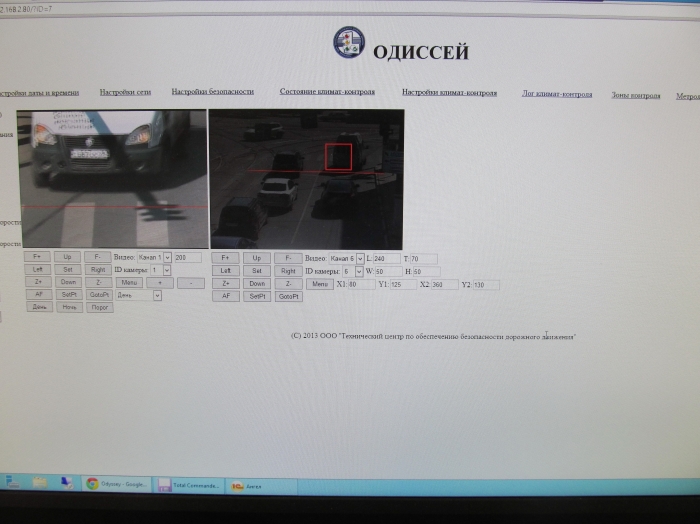Focus the W field with 50
This screenshot has width=700, height=524.
pyautogui.click(x=388, y=271)
